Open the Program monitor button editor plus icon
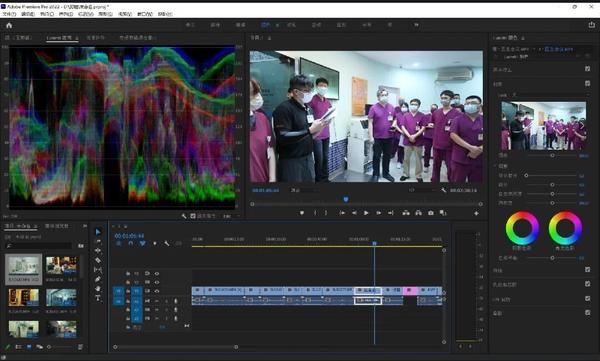 tap(476, 213)
